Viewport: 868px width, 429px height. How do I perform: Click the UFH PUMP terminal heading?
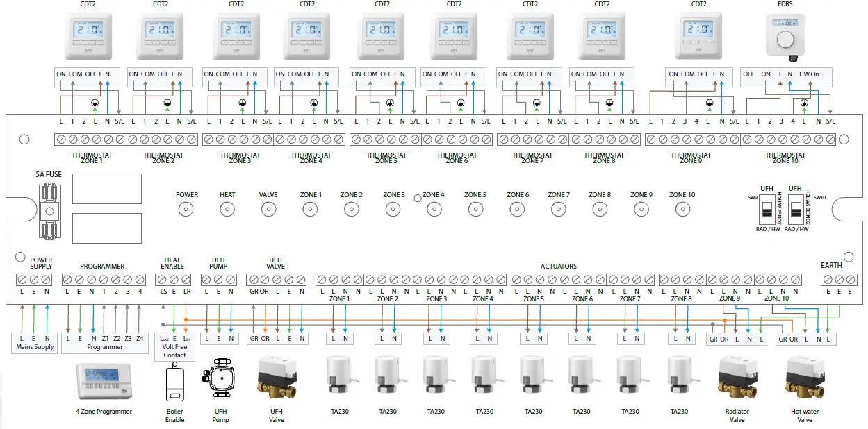(218, 263)
